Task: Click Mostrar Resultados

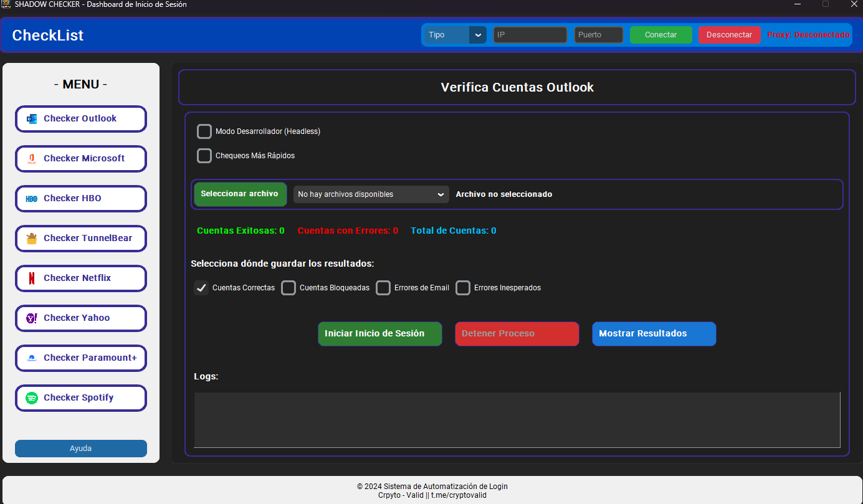Action: (654, 333)
